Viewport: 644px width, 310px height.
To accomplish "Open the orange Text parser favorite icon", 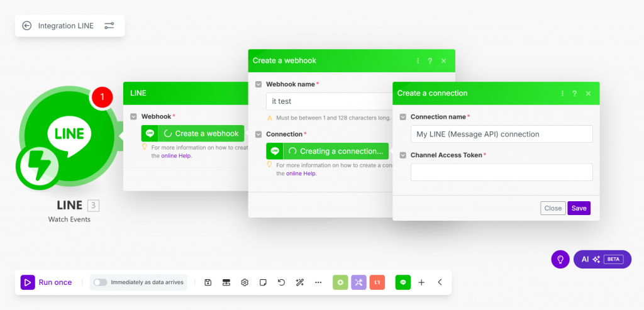I will tap(377, 282).
